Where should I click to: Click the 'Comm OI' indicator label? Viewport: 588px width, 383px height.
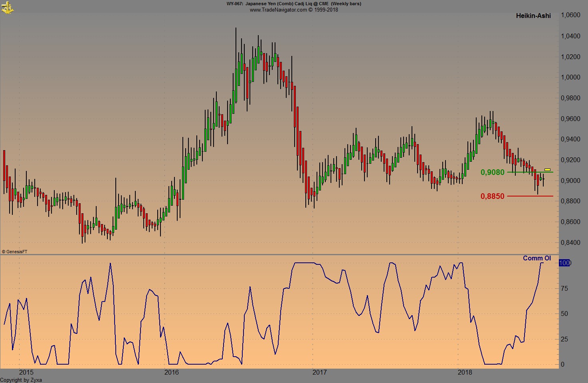click(x=537, y=258)
